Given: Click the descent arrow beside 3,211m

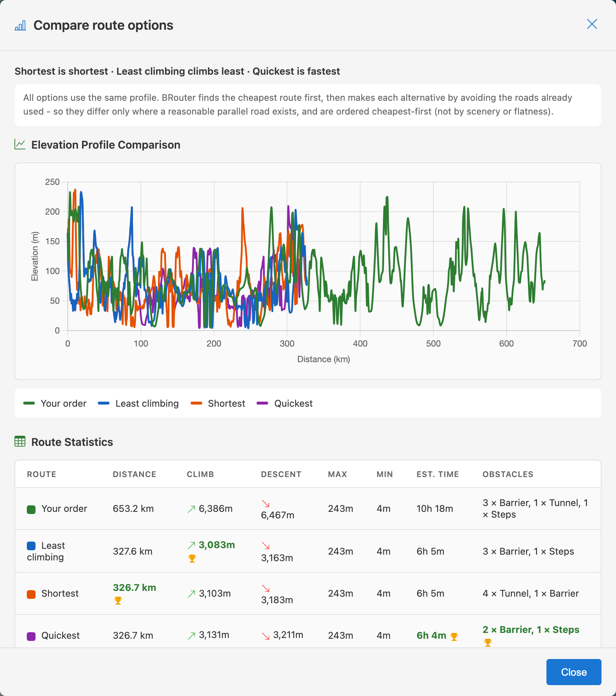Looking at the screenshot, I should [x=266, y=636].
